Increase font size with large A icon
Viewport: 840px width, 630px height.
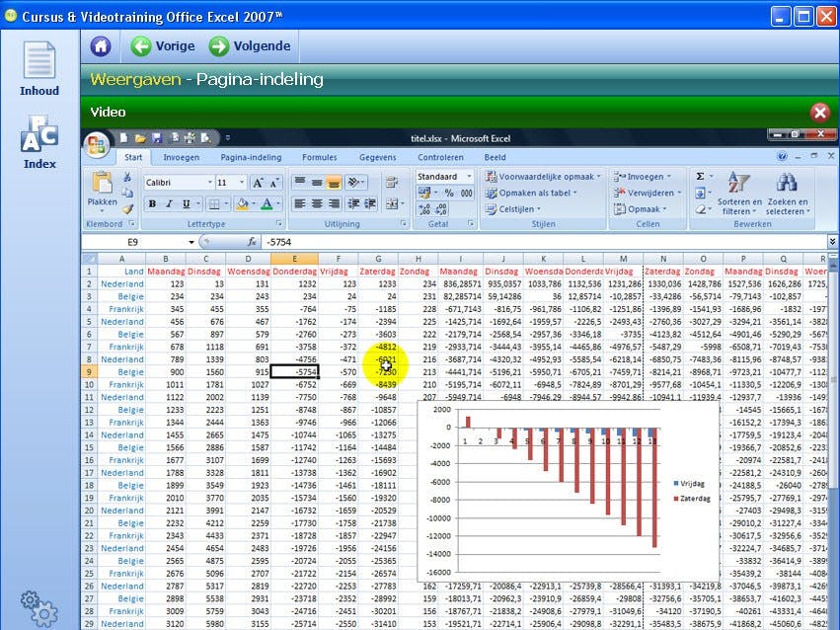258,183
